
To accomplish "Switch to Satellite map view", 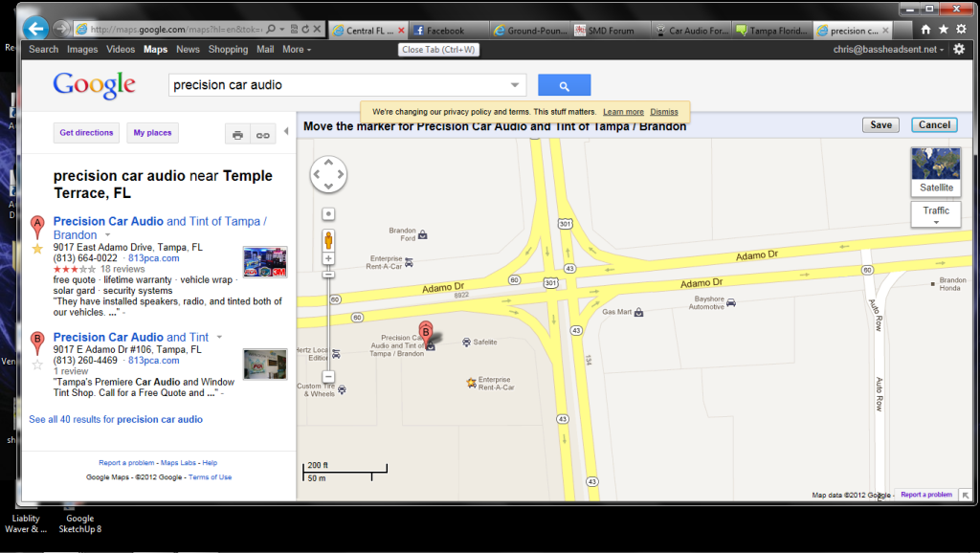I will (936, 171).
